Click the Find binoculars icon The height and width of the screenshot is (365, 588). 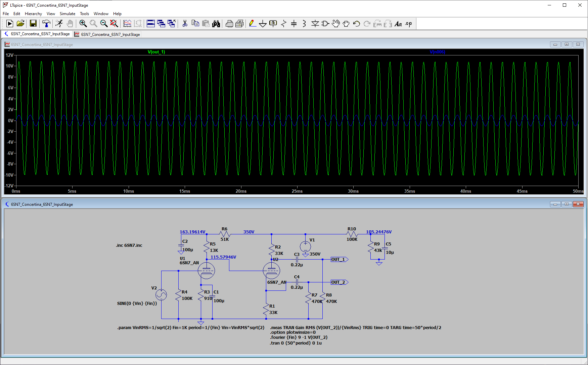point(216,24)
